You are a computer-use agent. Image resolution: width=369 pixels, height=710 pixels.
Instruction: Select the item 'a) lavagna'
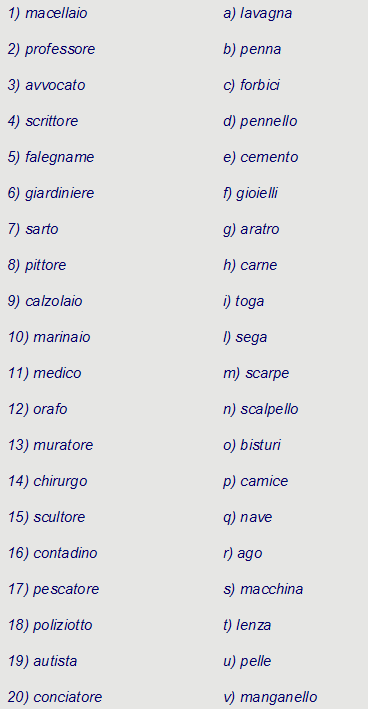tap(257, 14)
